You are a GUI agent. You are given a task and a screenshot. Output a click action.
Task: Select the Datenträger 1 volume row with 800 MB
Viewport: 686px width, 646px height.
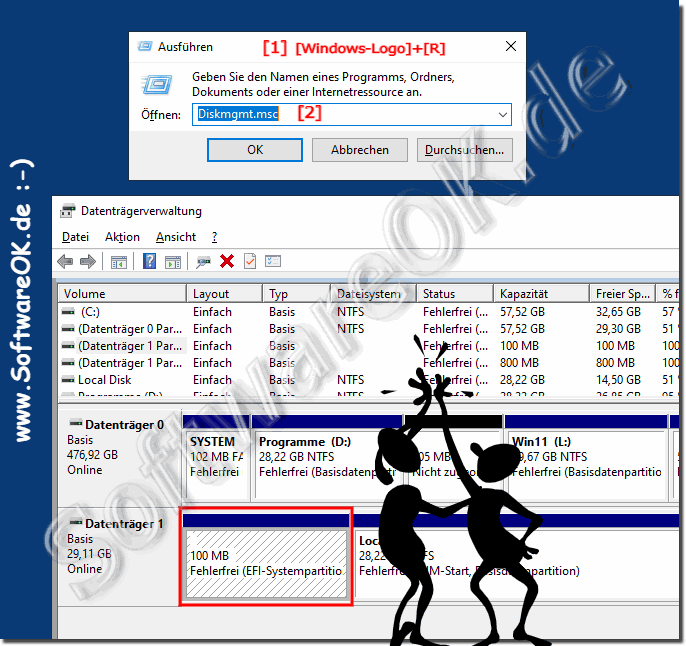coord(369,363)
